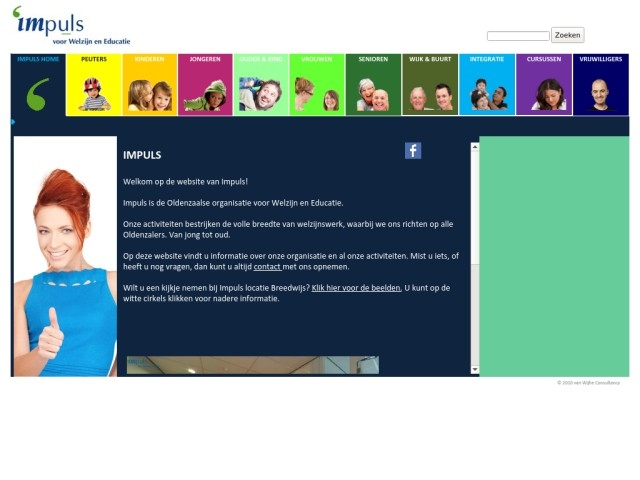Click the Impuls logo in header

[70, 26]
